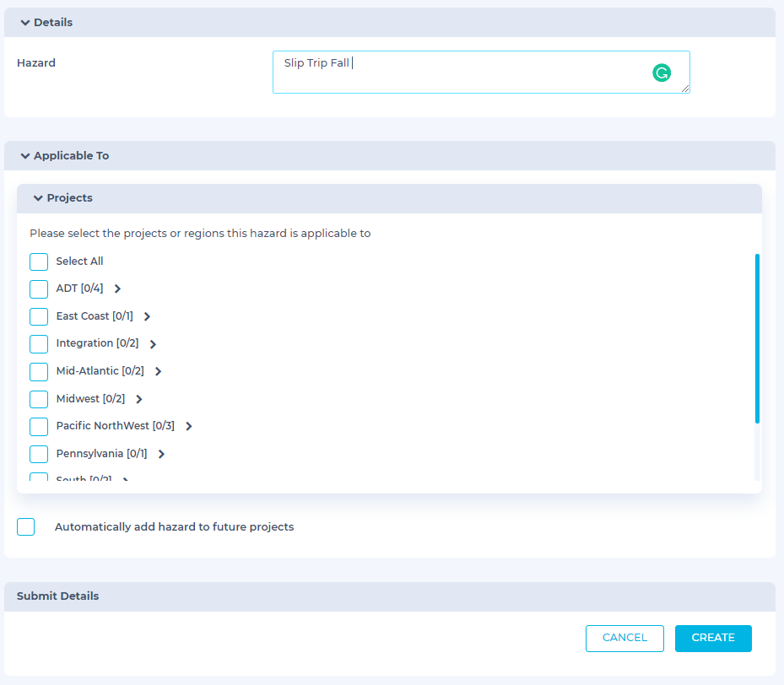Expand the ADT region arrow

click(x=117, y=289)
